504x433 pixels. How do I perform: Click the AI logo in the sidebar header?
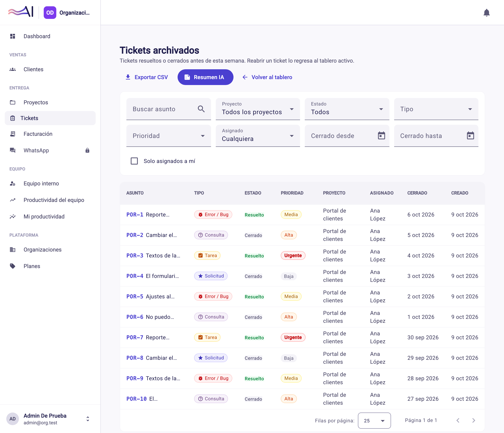point(21,12)
